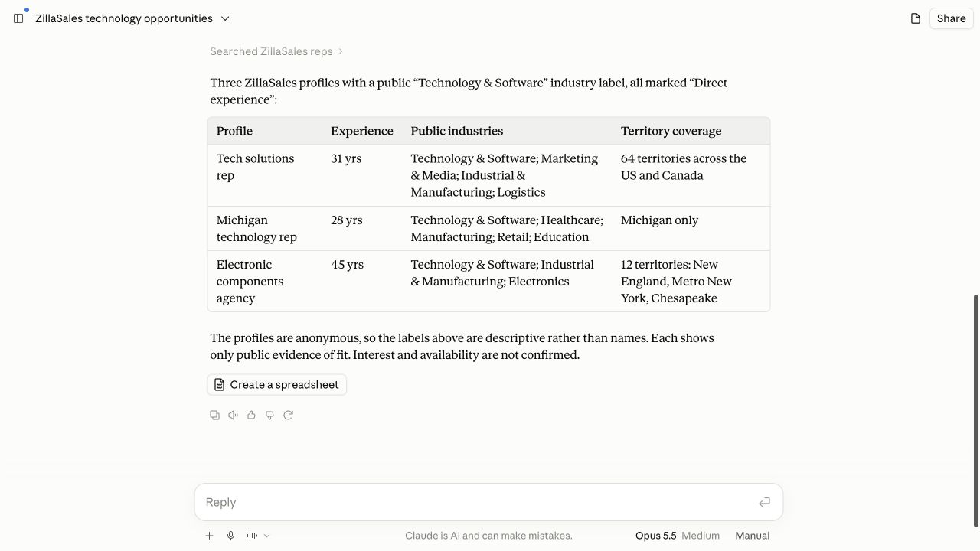Give the response a thumbs down
The width and height of the screenshot is (980, 551).
coord(269,415)
